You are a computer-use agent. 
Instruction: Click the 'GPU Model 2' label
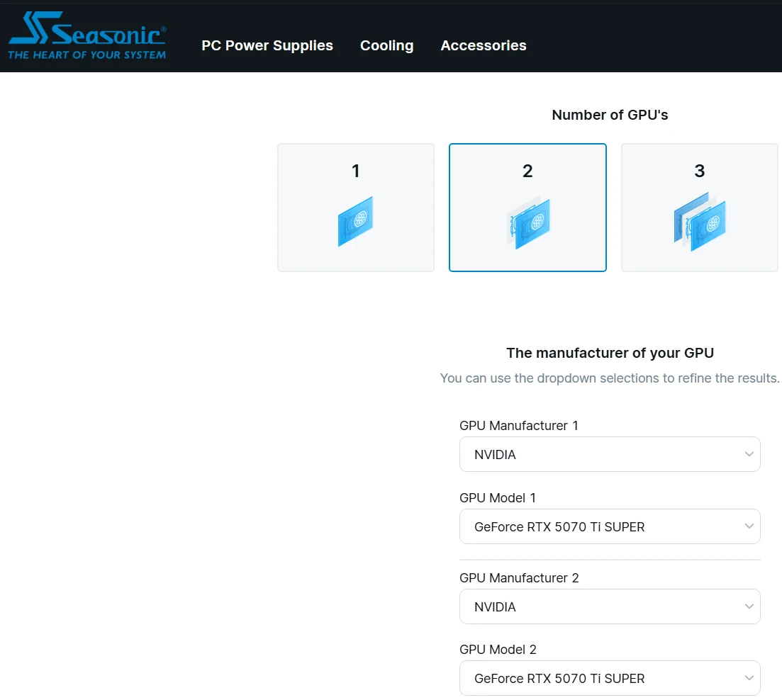point(498,650)
